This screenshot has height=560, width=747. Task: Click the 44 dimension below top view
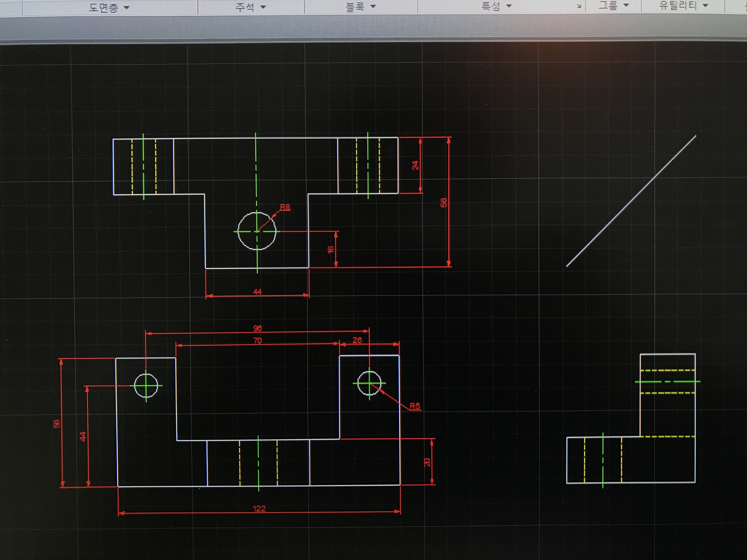[x=257, y=292]
